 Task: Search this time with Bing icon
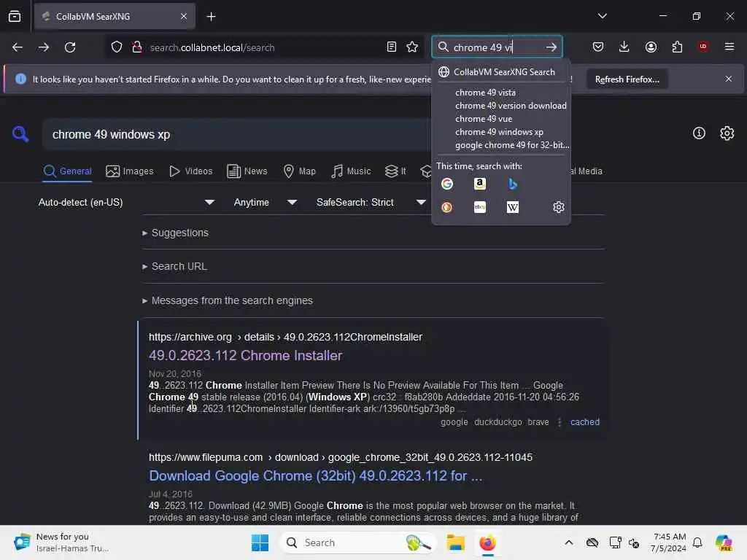point(513,184)
